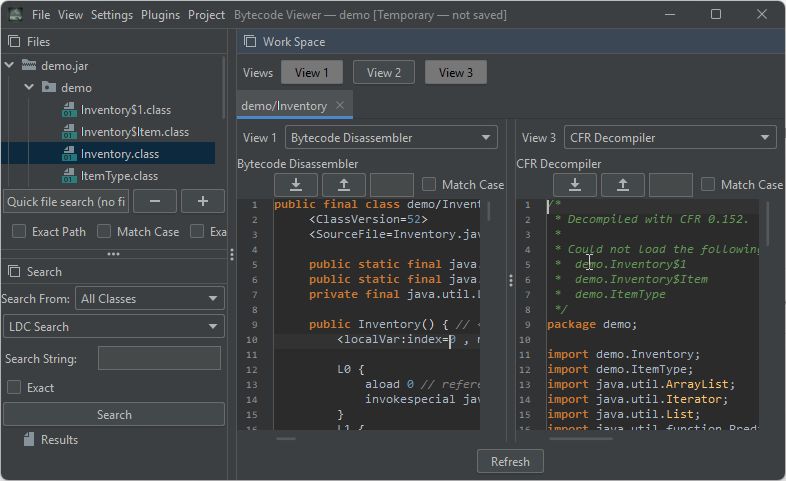
Task: Click the three-dot handle above Search panel
Action: (x=113, y=254)
